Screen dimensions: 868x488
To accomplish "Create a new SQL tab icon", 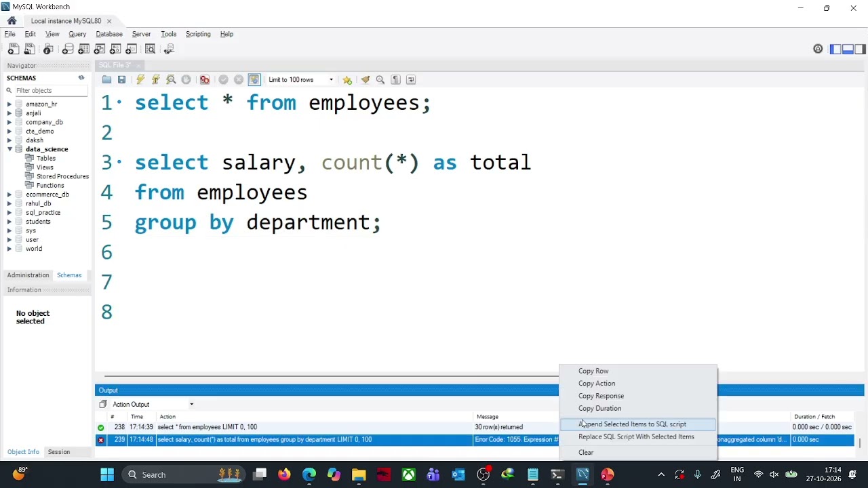I will pos(14,49).
